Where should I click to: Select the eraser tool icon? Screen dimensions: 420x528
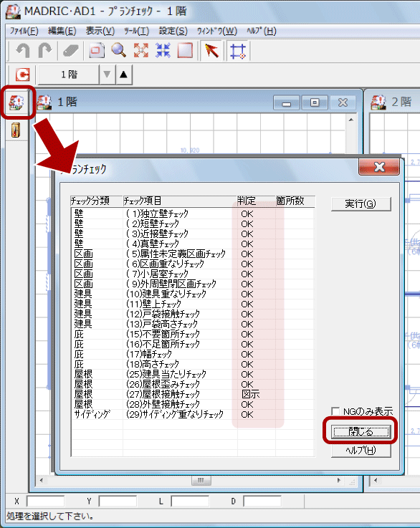click(x=71, y=51)
